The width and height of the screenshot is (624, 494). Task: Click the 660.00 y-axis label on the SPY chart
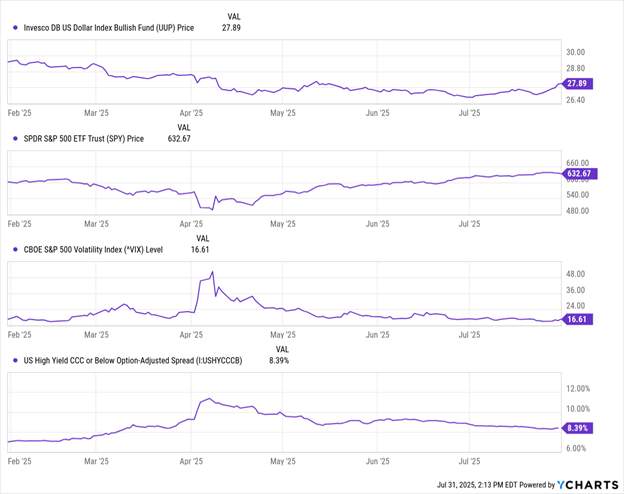coord(581,163)
